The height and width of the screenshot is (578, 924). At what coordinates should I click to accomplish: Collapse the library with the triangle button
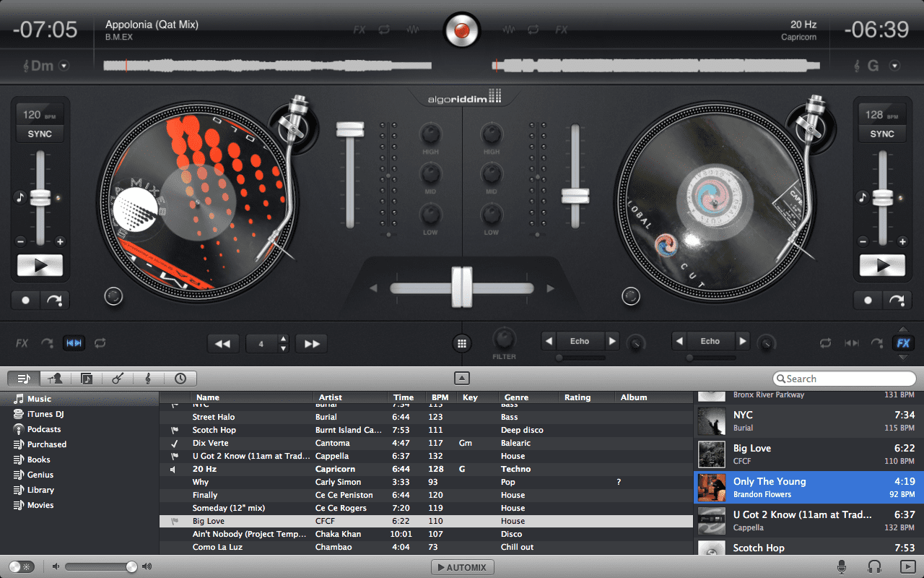(x=462, y=379)
